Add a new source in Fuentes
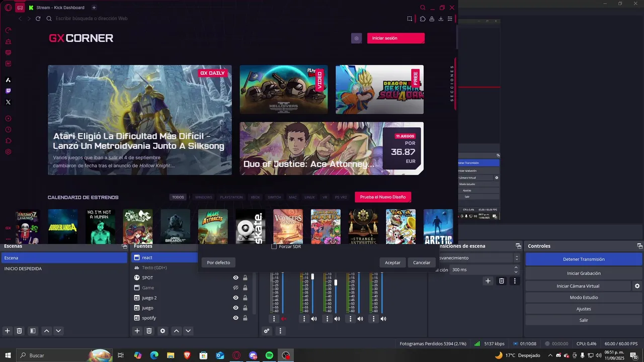This screenshot has width=644, height=362. pyautogui.click(x=137, y=331)
